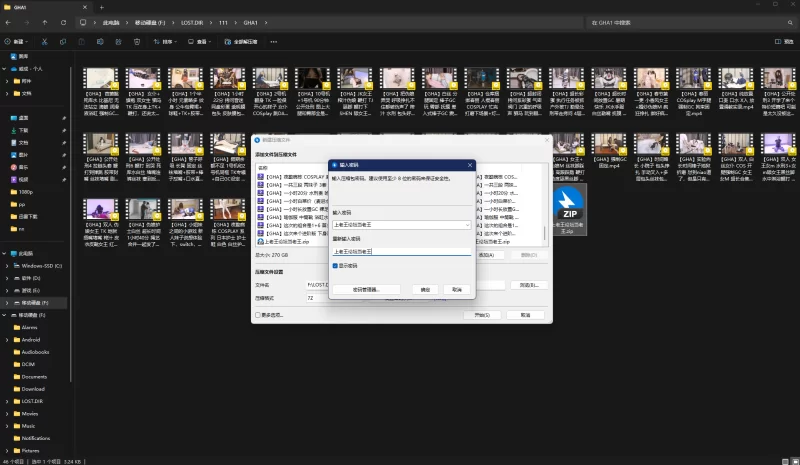This screenshot has width=800, height=465.
Task: Open the password field dropdown arrow
Action: tap(466, 225)
